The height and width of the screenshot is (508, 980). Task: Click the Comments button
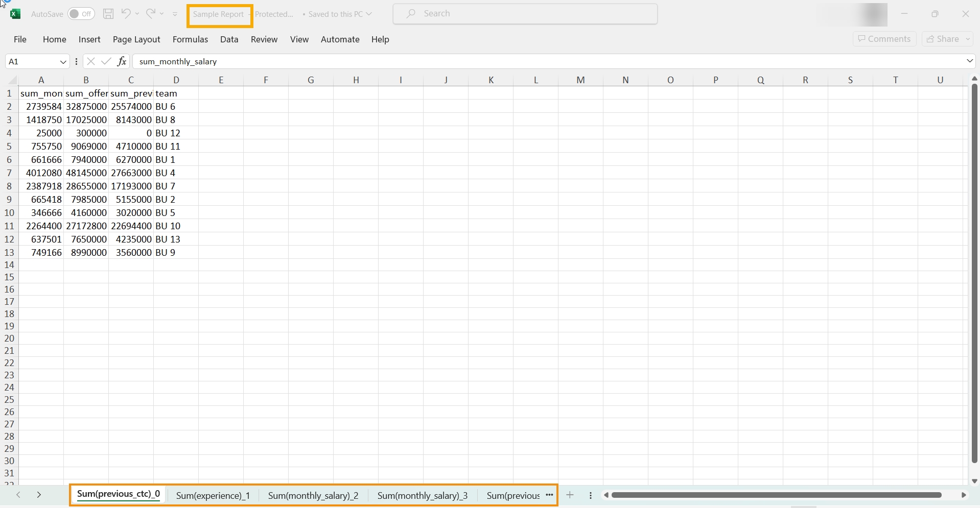tap(884, 39)
